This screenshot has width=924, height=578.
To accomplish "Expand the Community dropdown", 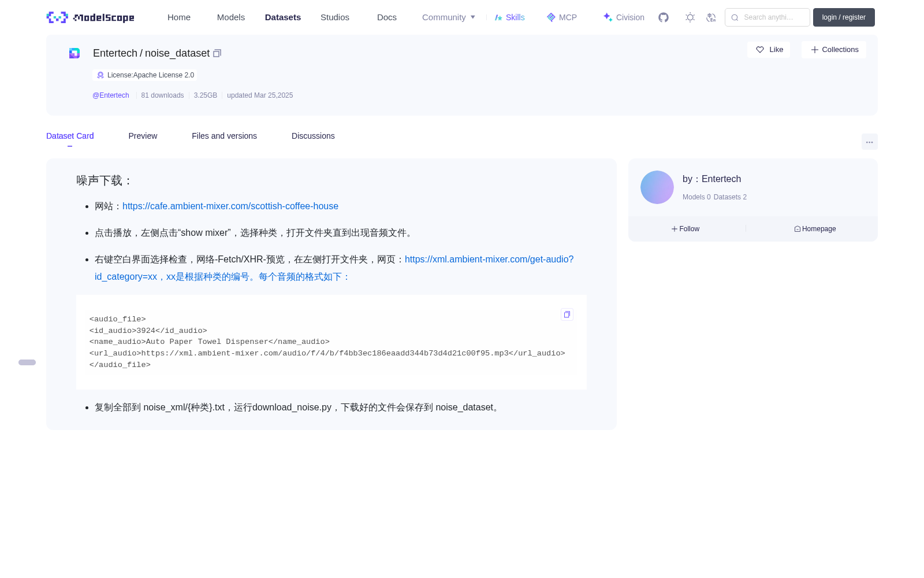I will click(449, 17).
